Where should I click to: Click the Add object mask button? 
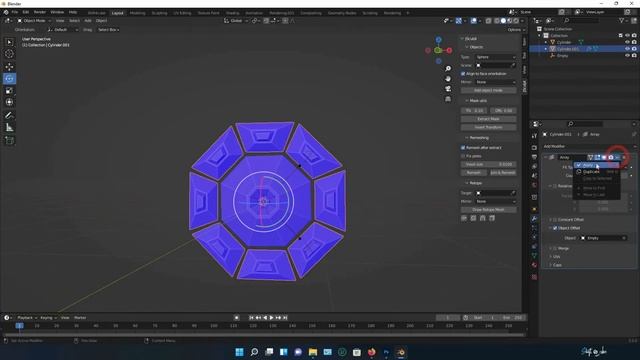click(x=489, y=90)
